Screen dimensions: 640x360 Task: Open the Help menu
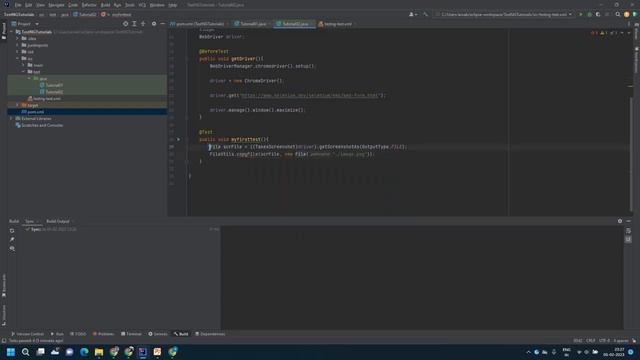(173, 5)
